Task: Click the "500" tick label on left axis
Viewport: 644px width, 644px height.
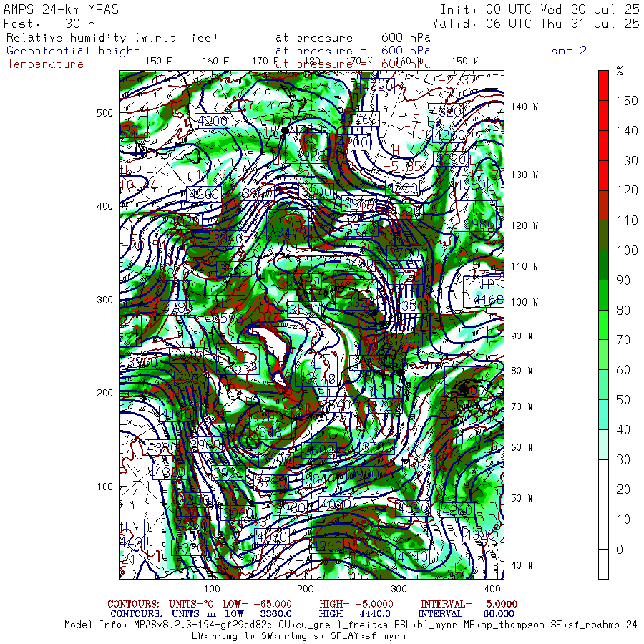Action: click(104, 113)
